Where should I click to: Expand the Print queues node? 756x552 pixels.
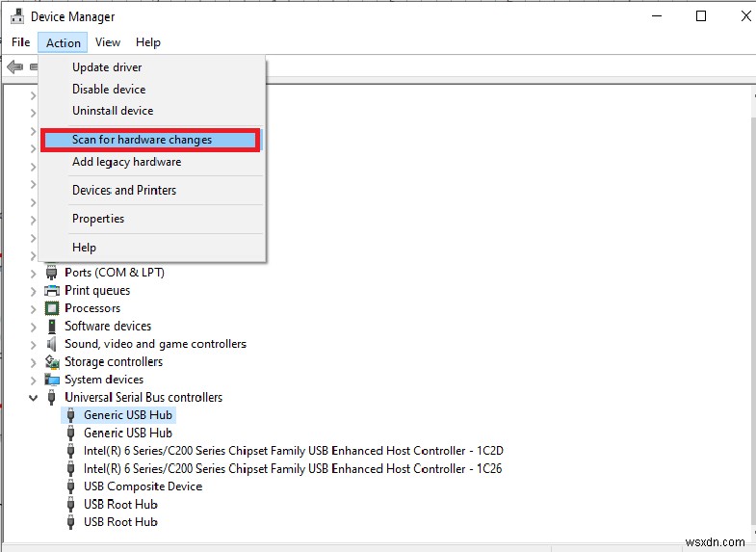click(x=33, y=291)
